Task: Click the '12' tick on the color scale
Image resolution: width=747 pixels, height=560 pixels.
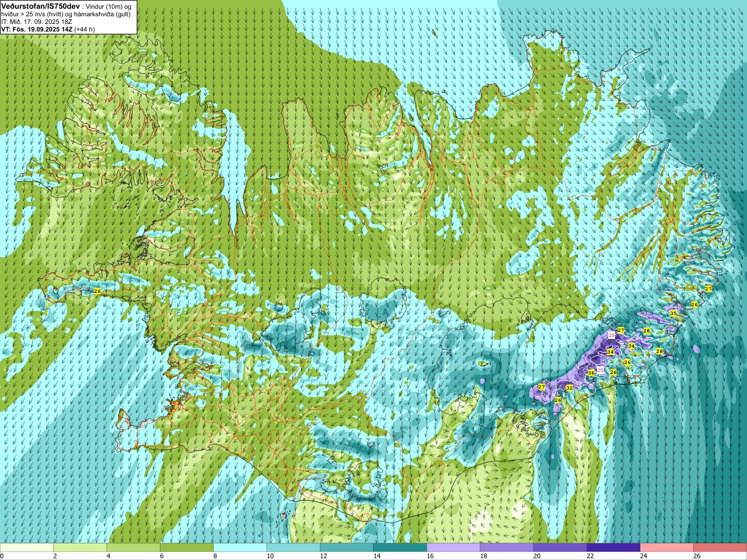Action: (323, 556)
